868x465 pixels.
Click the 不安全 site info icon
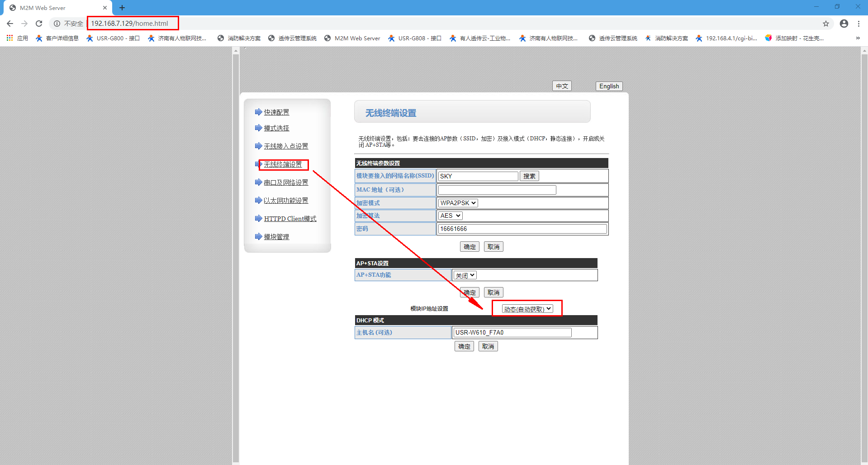point(57,24)
